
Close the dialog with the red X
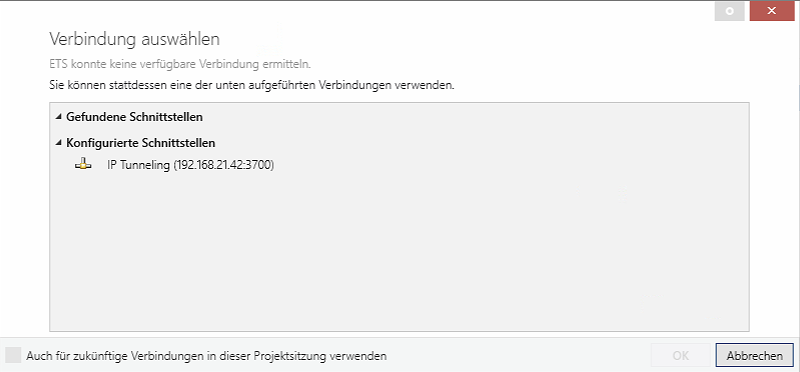click(x=771, y=11)
